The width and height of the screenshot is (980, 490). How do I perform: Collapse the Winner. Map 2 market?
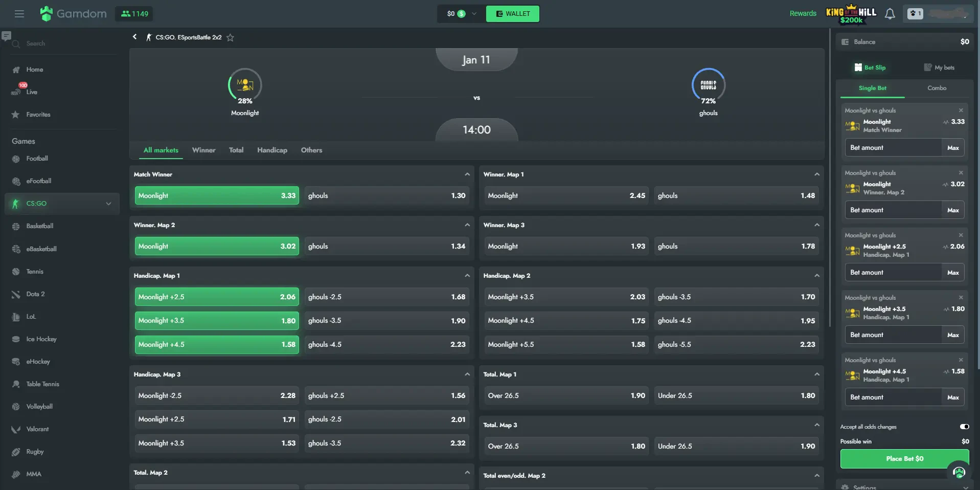467,225
